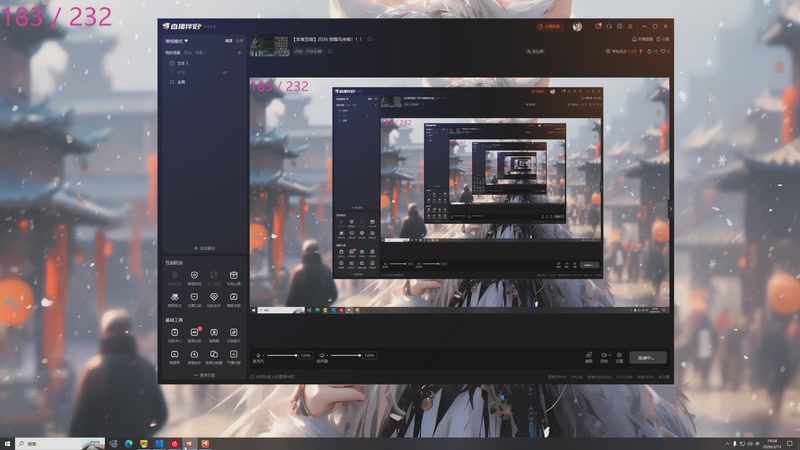Open the 常规模式 mode dropdown
800x450 pixels.
177,41
